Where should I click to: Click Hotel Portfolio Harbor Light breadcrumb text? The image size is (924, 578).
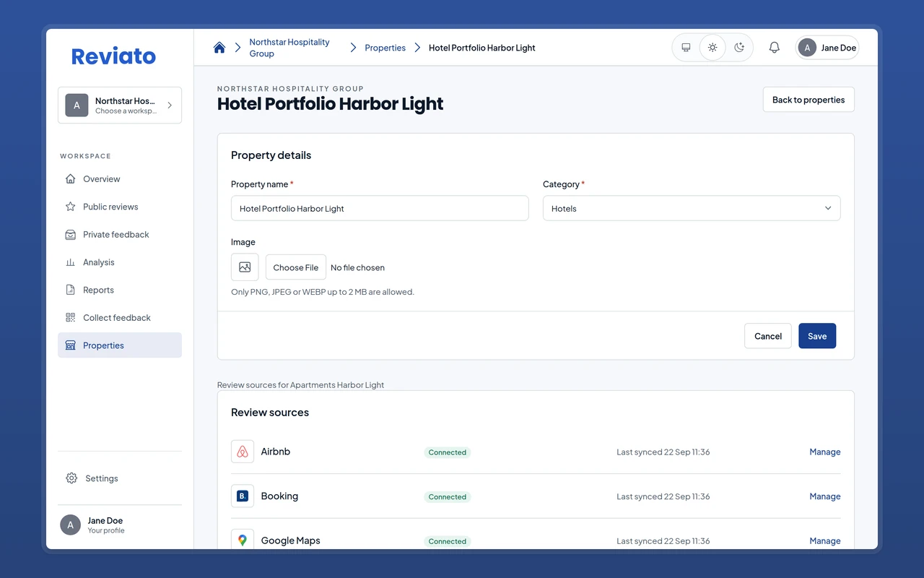pos(482,48)
